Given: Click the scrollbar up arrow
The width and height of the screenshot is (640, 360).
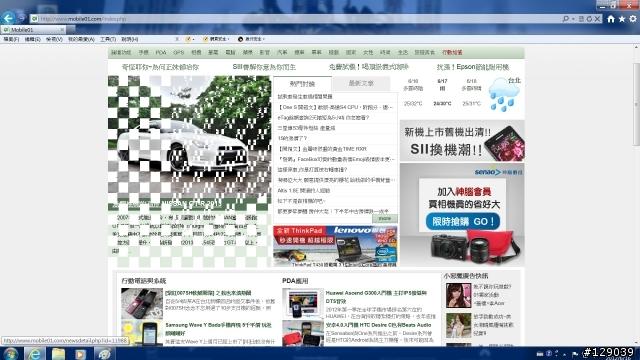Looking at the screenshot, I should pos(636,48).
